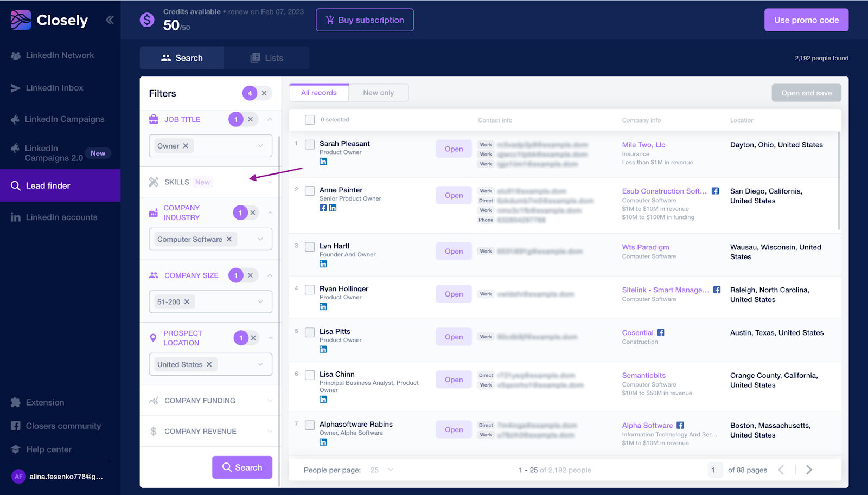868x495 pixels.
Task: Remove the Computer Software tag
Action: 229,239
